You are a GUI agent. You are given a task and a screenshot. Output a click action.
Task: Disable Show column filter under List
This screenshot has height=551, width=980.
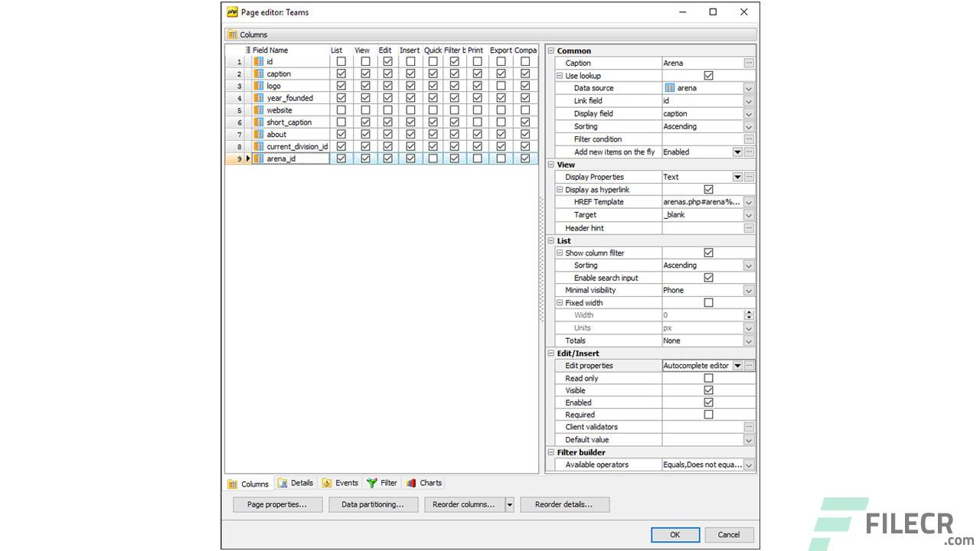click(x=708, y=253)
